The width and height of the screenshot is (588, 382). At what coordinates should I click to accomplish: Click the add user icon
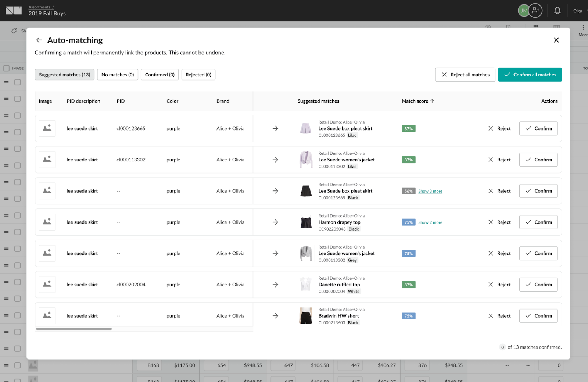tap(535, 11)
